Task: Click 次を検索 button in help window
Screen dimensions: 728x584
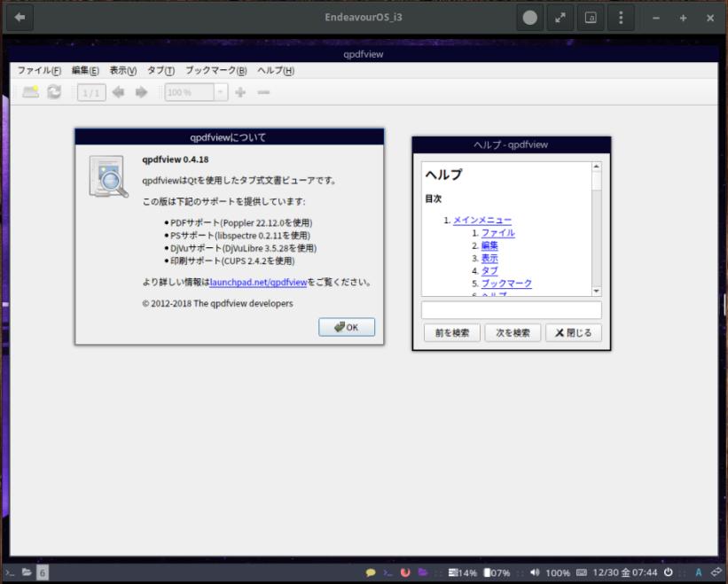Action: pos(513,332)
